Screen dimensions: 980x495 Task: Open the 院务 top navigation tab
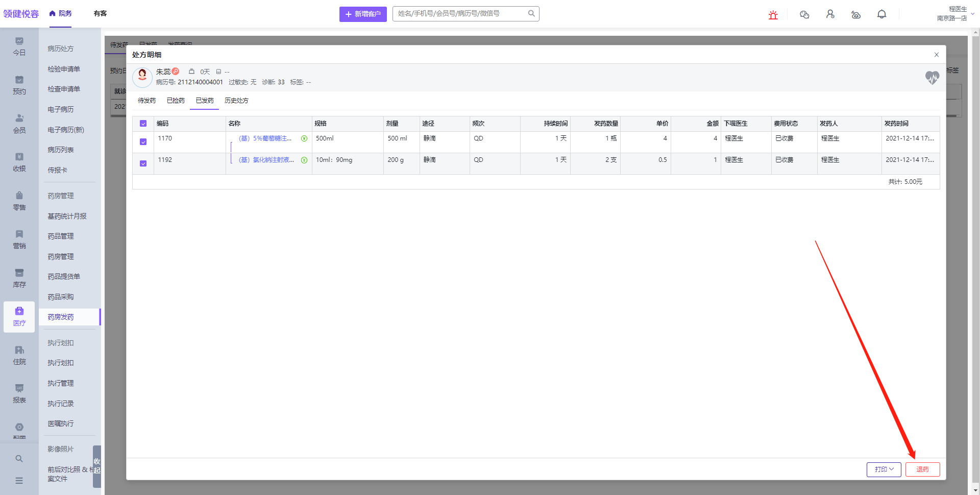click(x=61, y=13)
